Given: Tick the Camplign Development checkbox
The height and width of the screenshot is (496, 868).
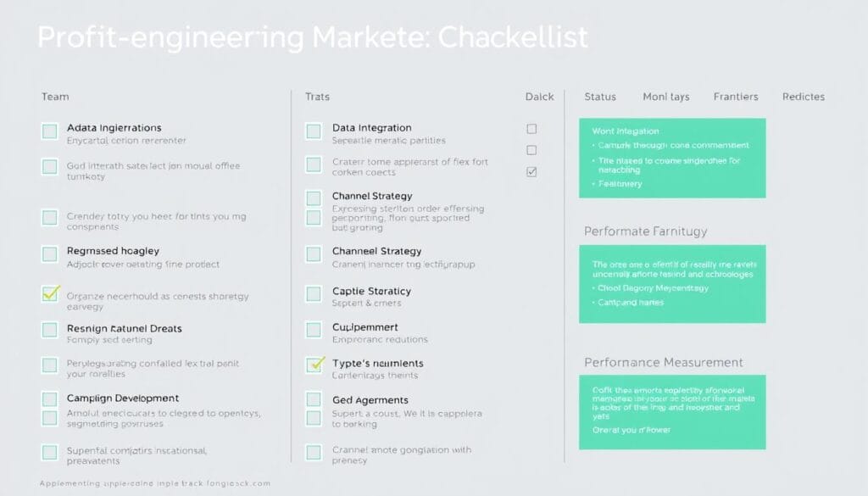Looking at the screenshot, I should point(50,399).
